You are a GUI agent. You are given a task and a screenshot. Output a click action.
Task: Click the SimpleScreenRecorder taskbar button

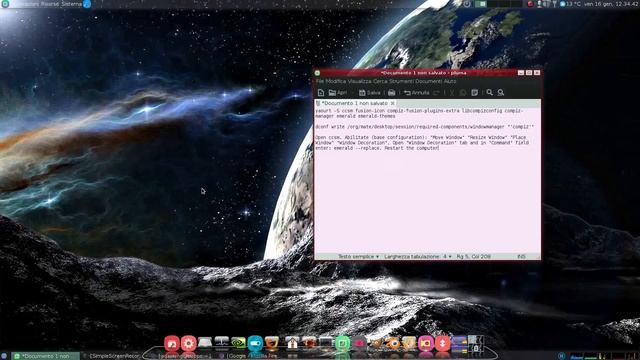coord(112,356)
